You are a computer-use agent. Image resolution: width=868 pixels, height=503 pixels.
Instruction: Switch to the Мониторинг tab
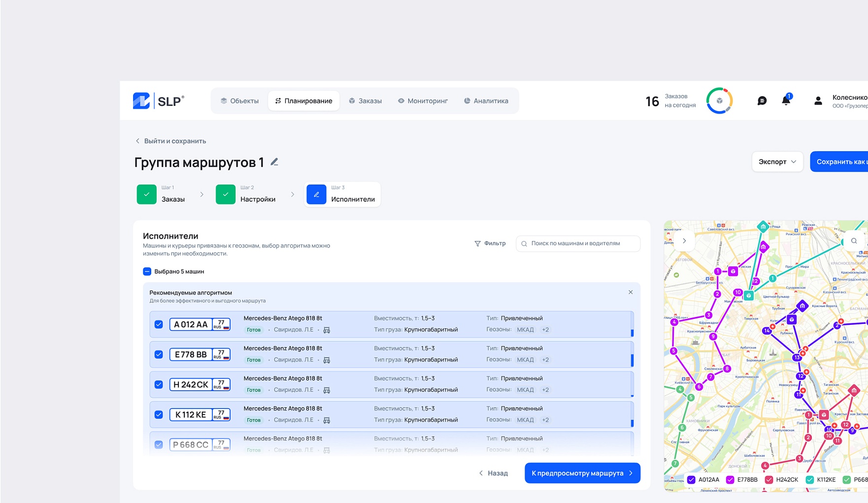click(x=422, y=100)
